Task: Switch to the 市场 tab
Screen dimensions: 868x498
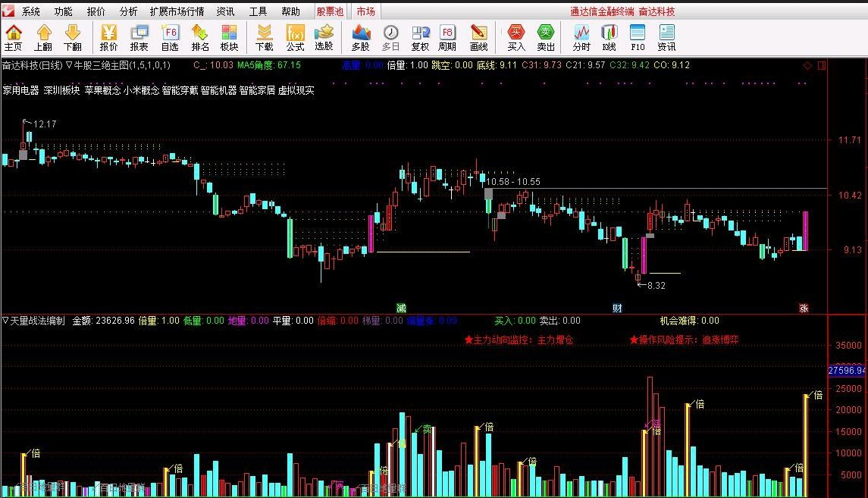Action: tap(366, 11)
